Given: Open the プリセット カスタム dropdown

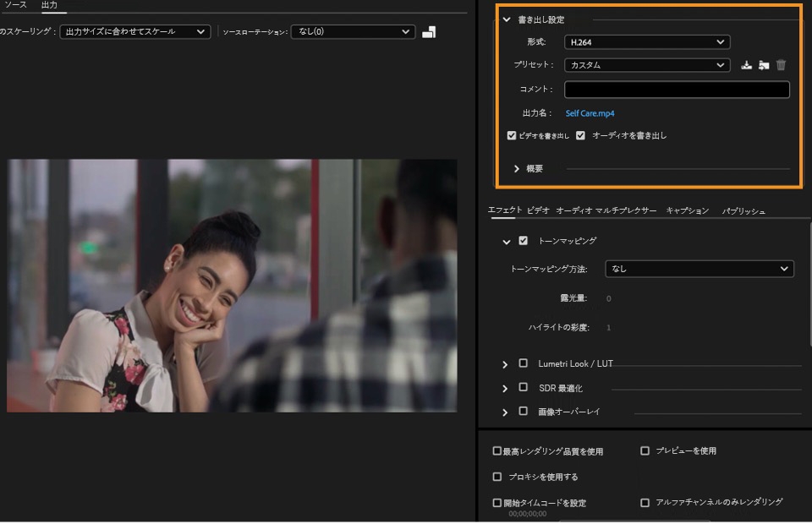Looking at the screenshot, I should click(648, 65).
